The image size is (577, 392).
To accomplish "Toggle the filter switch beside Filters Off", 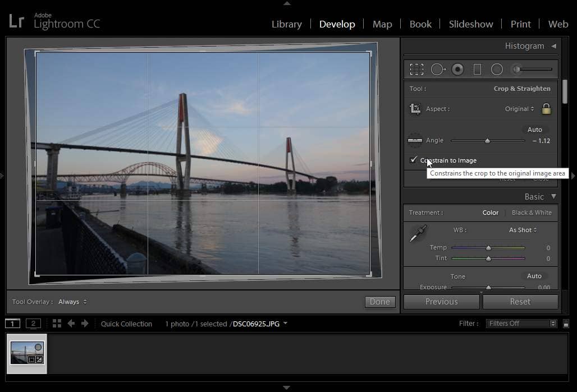I will tap(566, 324).
